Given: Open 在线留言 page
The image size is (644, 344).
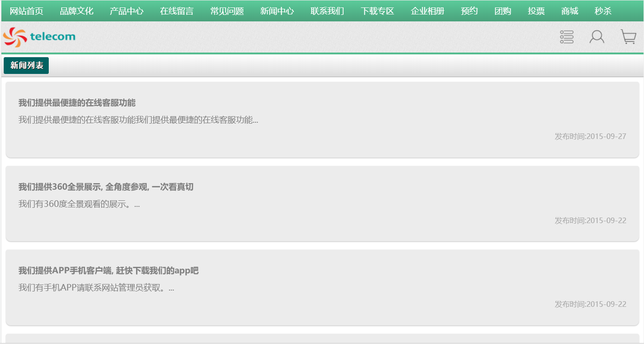Looking at the screenshot, I should click(177, 11).
